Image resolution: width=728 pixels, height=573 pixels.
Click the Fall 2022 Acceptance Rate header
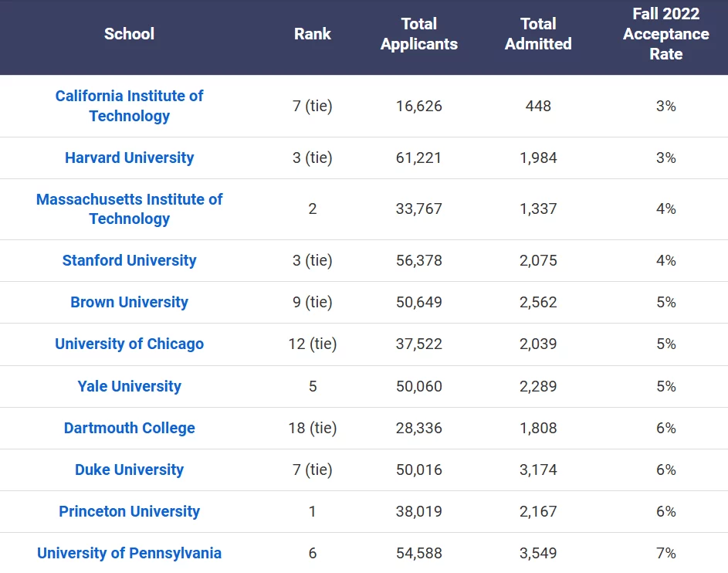[665, 34]
